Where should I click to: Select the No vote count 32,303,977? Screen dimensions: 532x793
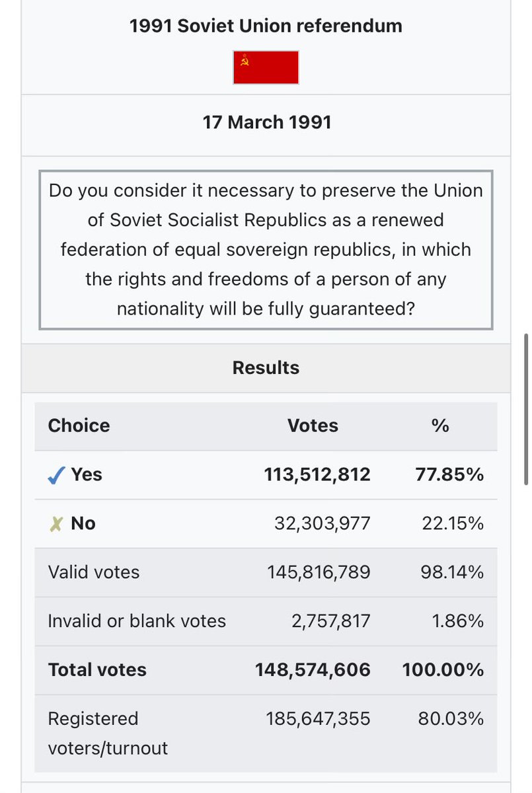(323, 524)
